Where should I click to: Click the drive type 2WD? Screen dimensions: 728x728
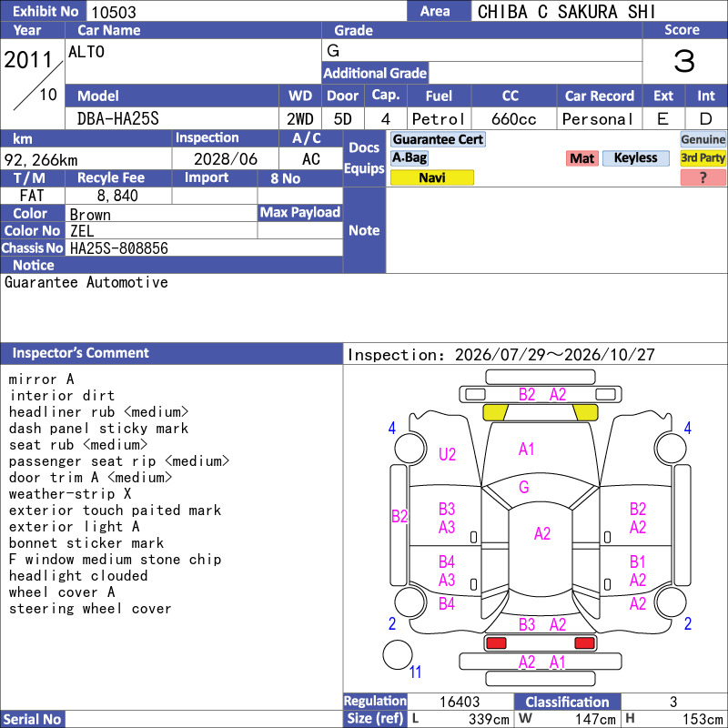300,119
